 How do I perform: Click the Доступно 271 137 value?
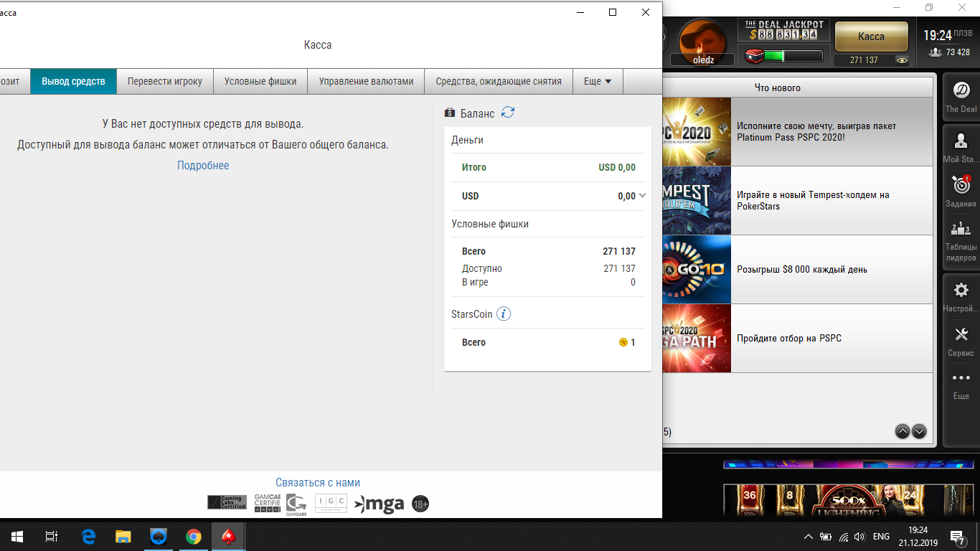coord(619,268)
